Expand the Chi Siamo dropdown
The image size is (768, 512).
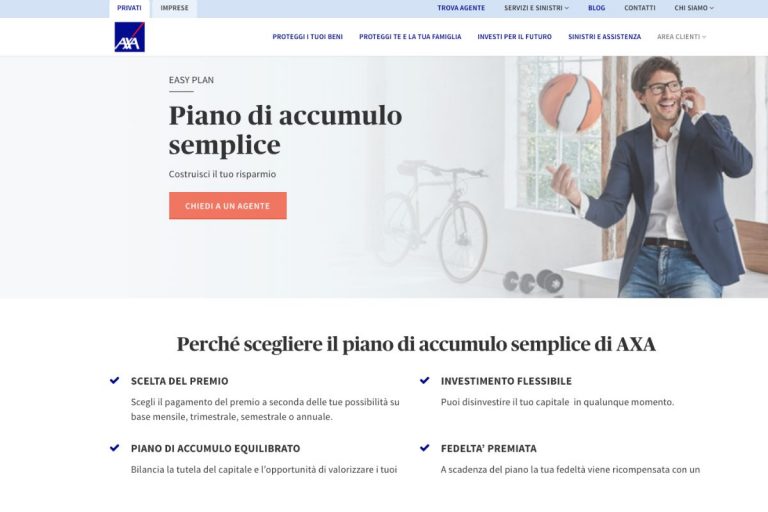click(x=694, y=8)
